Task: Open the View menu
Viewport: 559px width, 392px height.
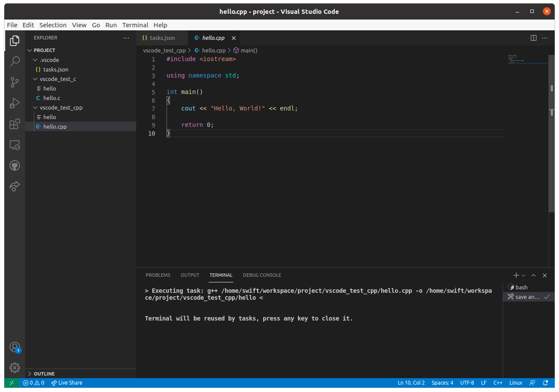Action: [x=79, y=25]
